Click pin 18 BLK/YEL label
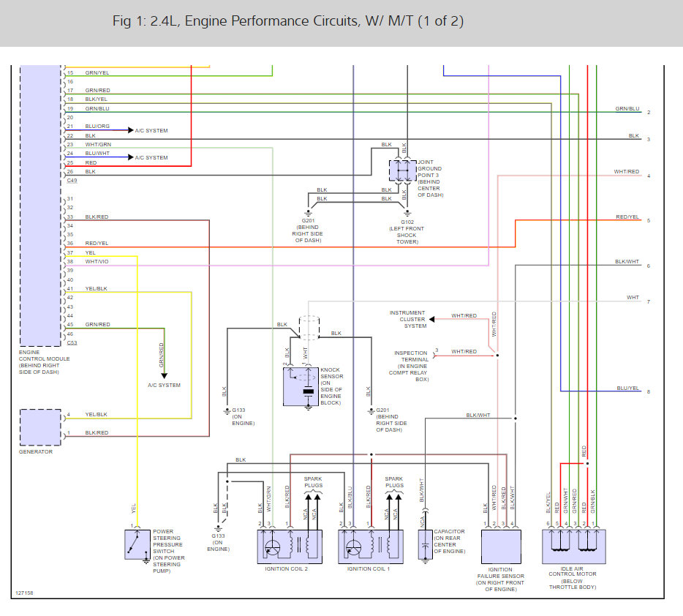Screen dimensions: 683x616 pos(96,99)
